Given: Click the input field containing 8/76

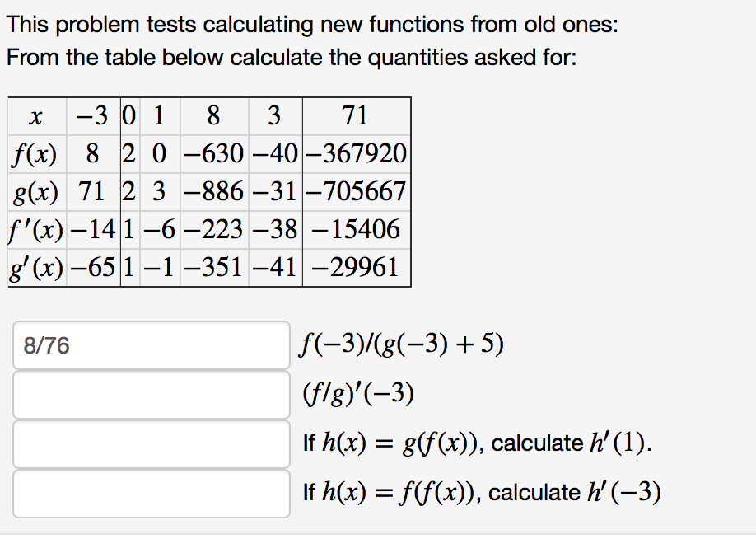Looking at the screenshot, I should (x=151, y=344).
